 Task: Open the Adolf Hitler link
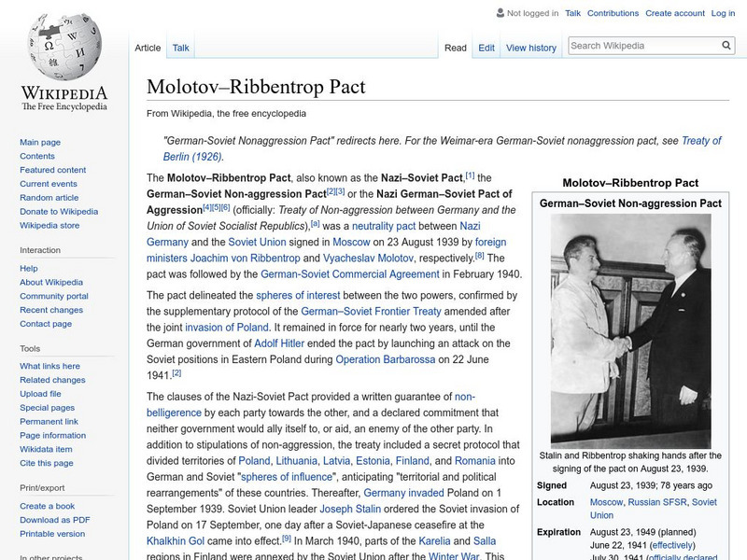click(x=279, y=343)
